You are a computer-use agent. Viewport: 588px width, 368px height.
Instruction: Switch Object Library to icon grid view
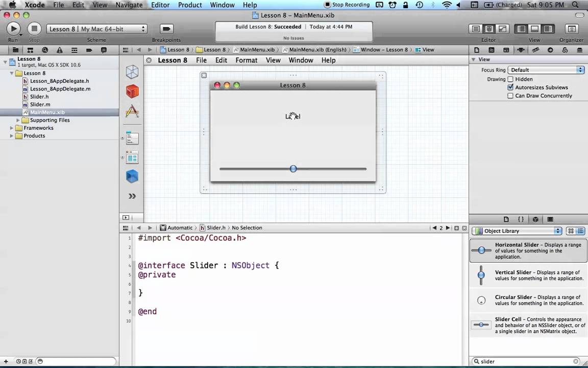(x=571, y=231)
